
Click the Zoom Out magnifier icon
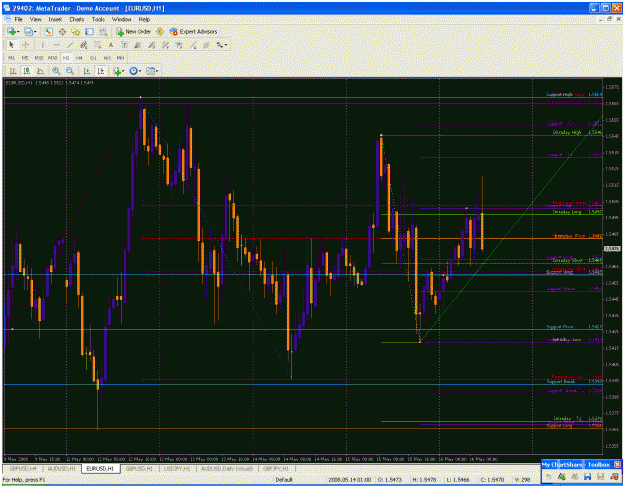click(x=70, y=71)
